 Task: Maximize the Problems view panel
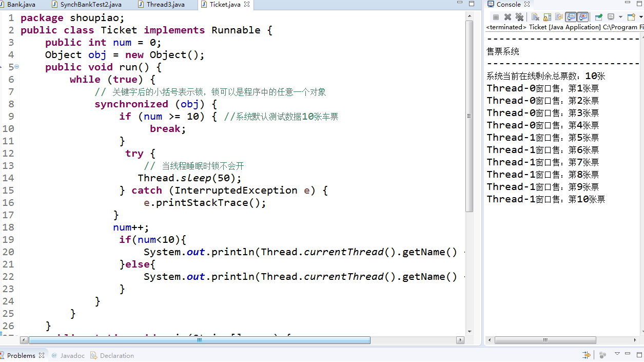639,355
